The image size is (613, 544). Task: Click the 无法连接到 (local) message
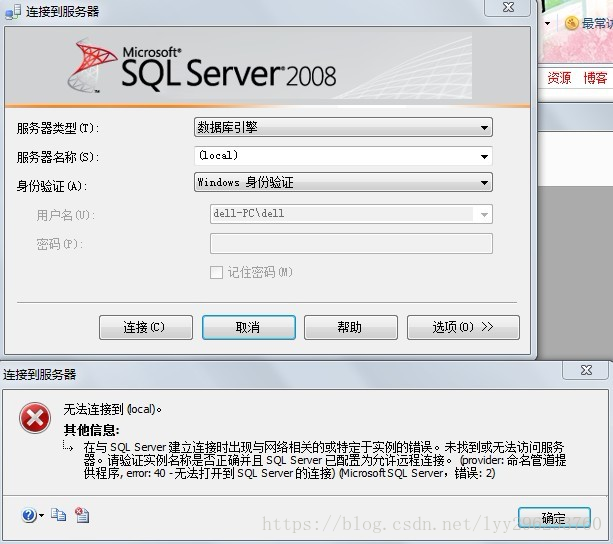point(113,409)
